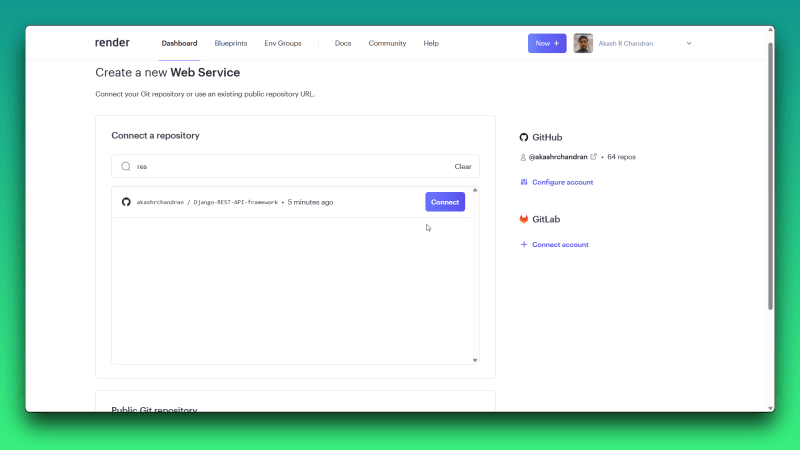The height and width of the screenshot is (450, 800).
Task: Click Connect account under GitLab
Action: [560, 244]
